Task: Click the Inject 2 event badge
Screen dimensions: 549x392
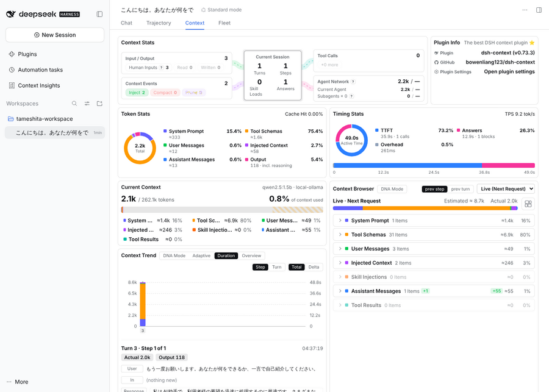Action: pos(137,93)
